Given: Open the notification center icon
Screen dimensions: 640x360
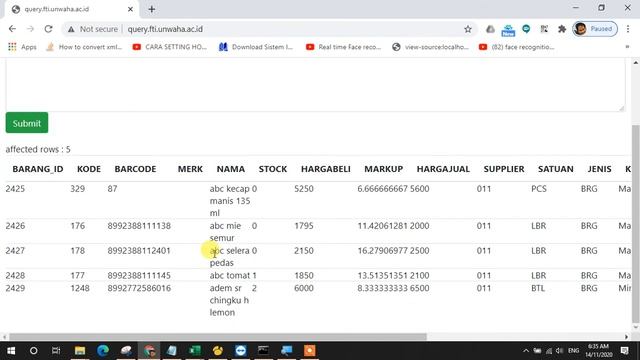Looking at the screenshot, I should click(x=624, y=351).
